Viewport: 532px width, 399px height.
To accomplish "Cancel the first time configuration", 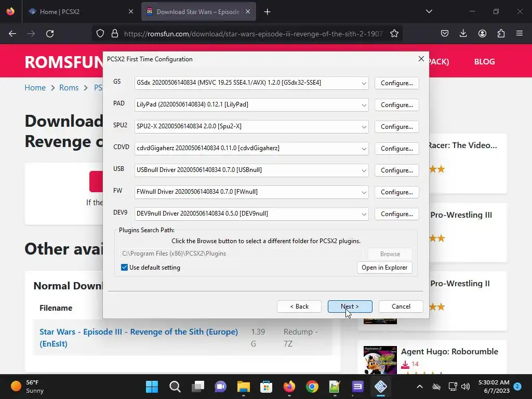I will 401,307.
